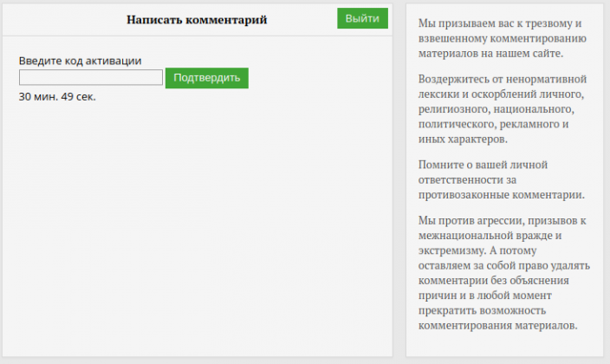Click the word экстремизму in the last paragraph
This screenshot has height=364, width=610.
click(450, 250)
